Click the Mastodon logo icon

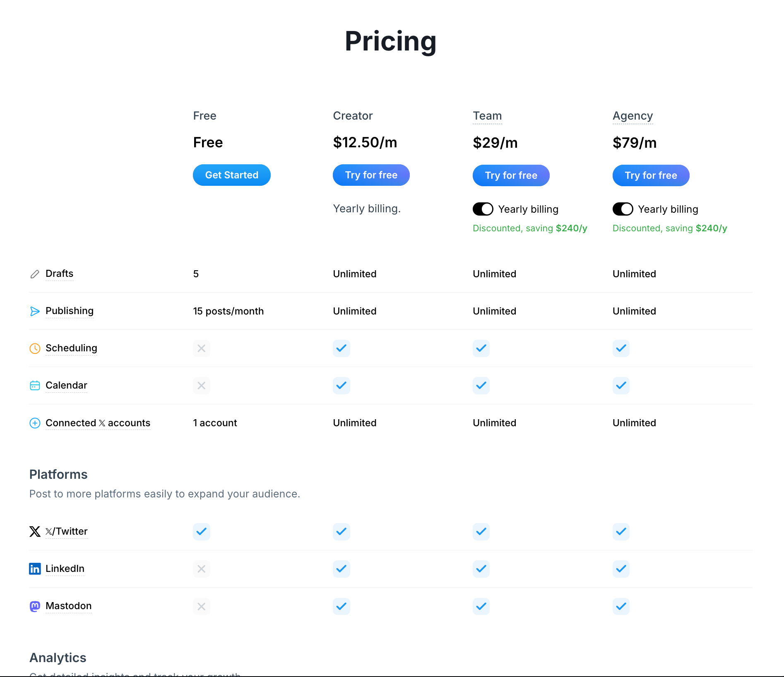click(35, 606)
